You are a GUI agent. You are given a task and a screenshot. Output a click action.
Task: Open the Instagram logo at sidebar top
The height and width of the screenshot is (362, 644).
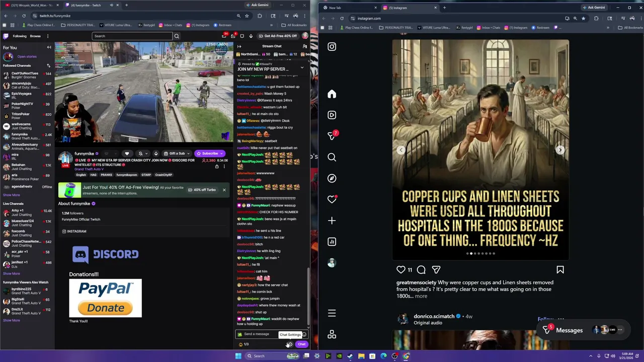[x=332, y=47]
